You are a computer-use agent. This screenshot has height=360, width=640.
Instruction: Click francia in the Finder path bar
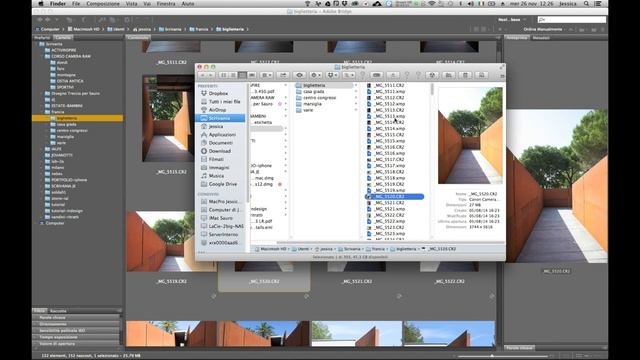[x=378, y=249]
